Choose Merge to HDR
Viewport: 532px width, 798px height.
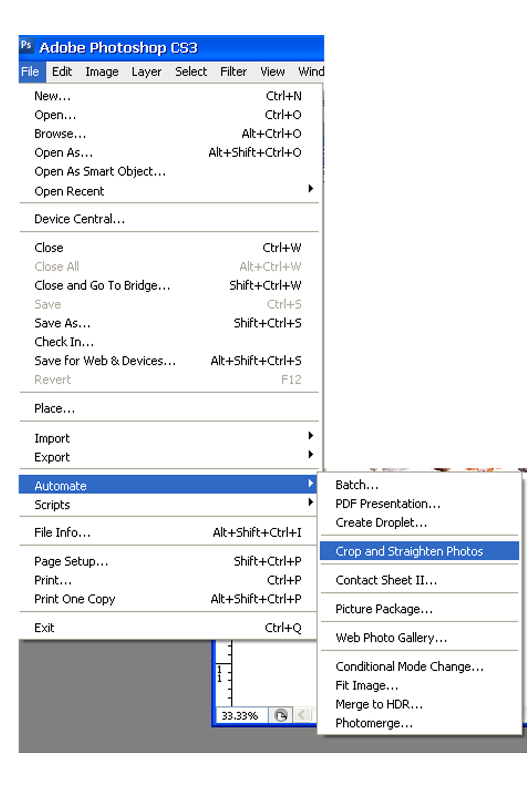[379, 704]
